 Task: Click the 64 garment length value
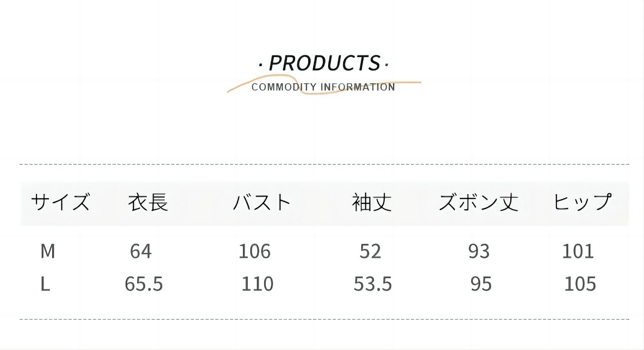tap(141, 251)
